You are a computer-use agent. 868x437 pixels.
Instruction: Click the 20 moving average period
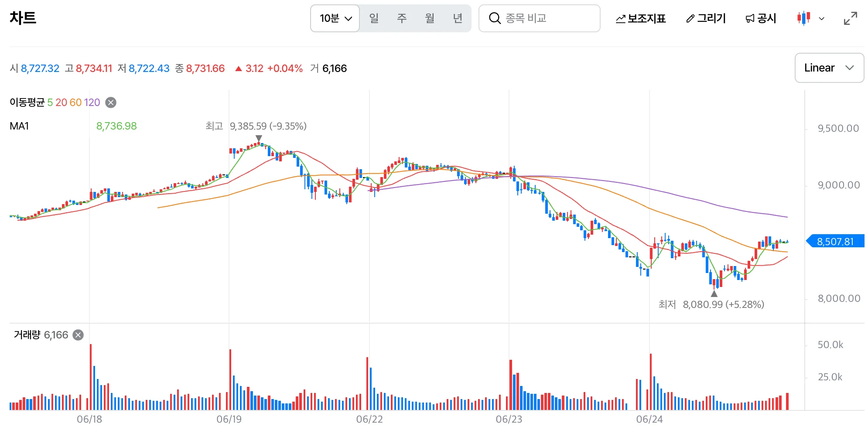click(61, 102)
